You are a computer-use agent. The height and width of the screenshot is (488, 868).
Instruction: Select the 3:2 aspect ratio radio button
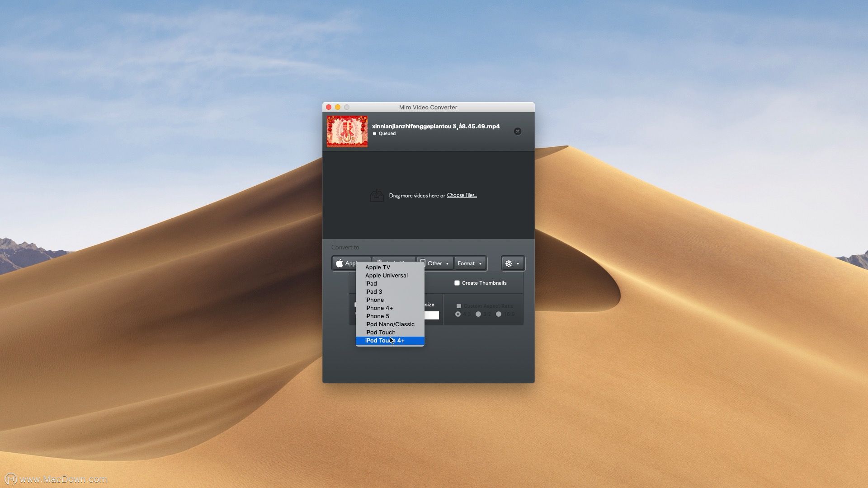479,314
